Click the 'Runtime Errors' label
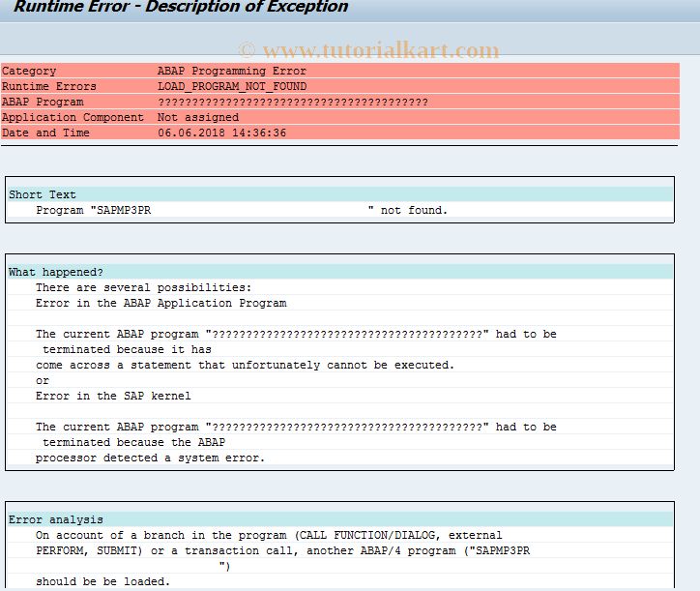Screen dimensions: 700x591 (x=49, y=86)
